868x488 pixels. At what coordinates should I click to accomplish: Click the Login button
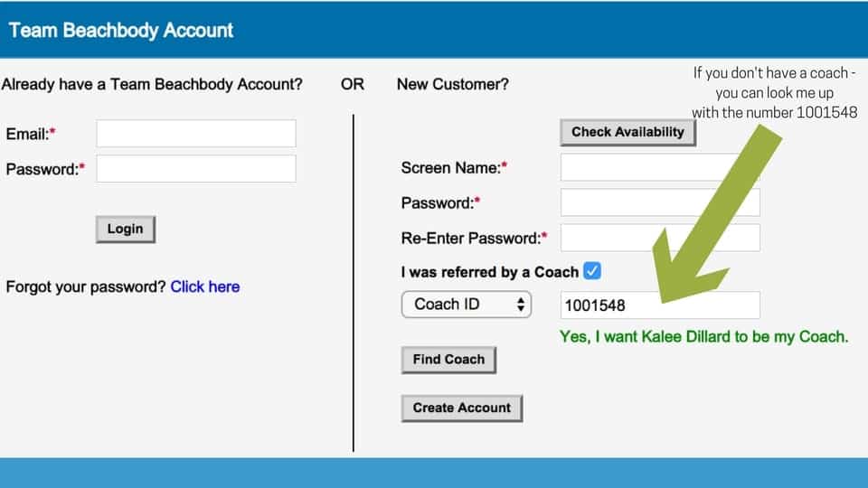(x=126, y=229)
